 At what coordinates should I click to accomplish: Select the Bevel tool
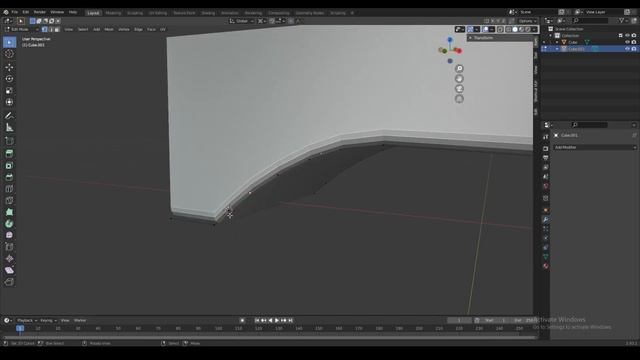click(x=9, y=177)
